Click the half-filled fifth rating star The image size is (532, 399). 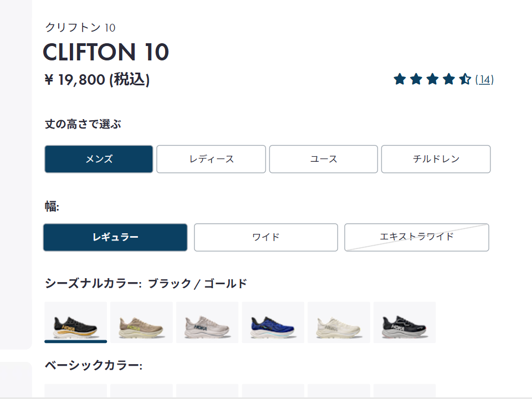point(464,79)
